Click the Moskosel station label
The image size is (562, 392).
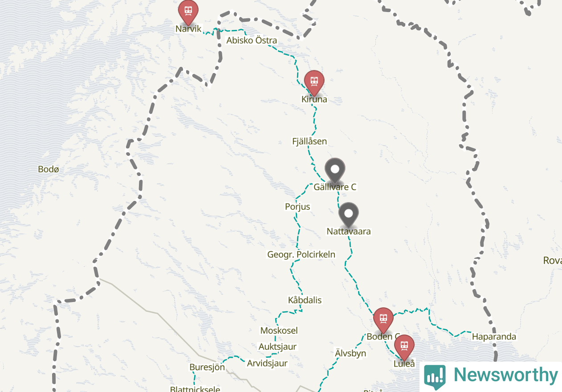tap(279, 331)
